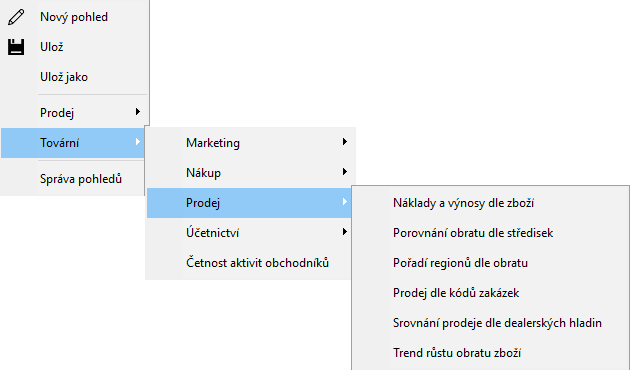Expand the Účetnictví submenu arrow
Screen dimensions: 630x370
click(x=345, y=231)
